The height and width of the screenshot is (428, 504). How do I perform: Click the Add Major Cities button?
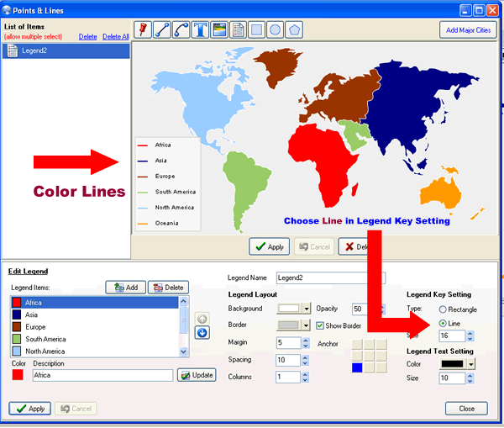click(x=468, y=30)
